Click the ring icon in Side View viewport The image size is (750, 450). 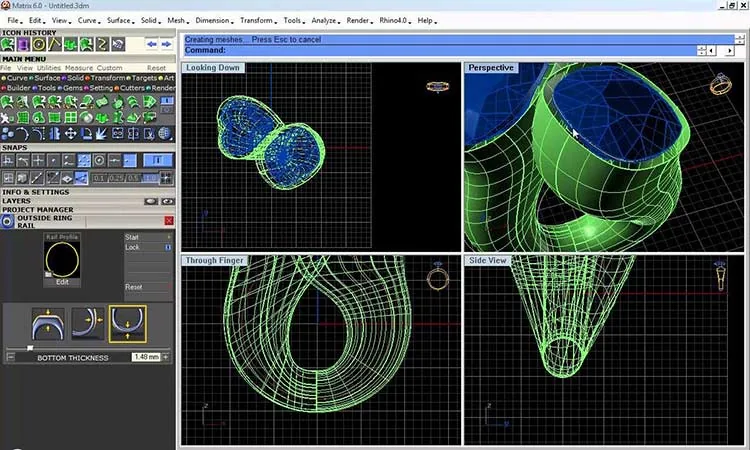point(720,276)
